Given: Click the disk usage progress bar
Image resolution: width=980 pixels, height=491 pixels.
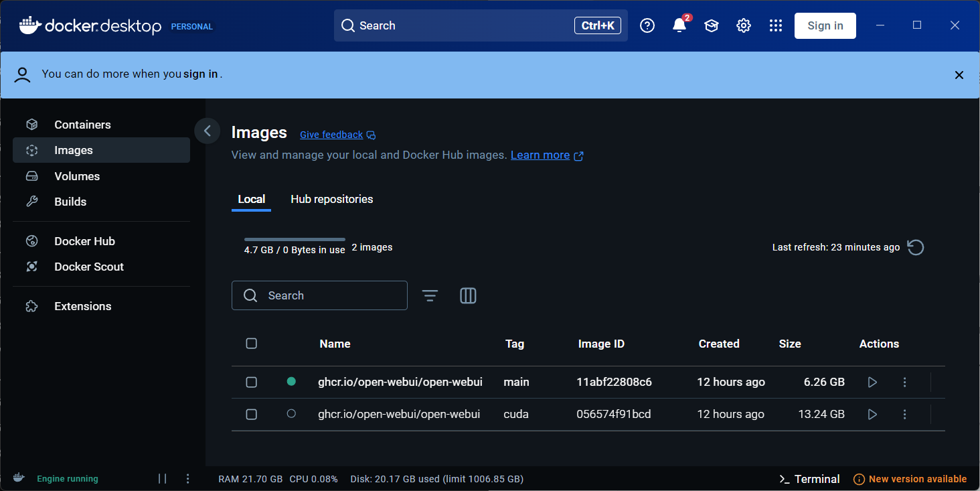Looking at the screenshot, I should 295,239.
